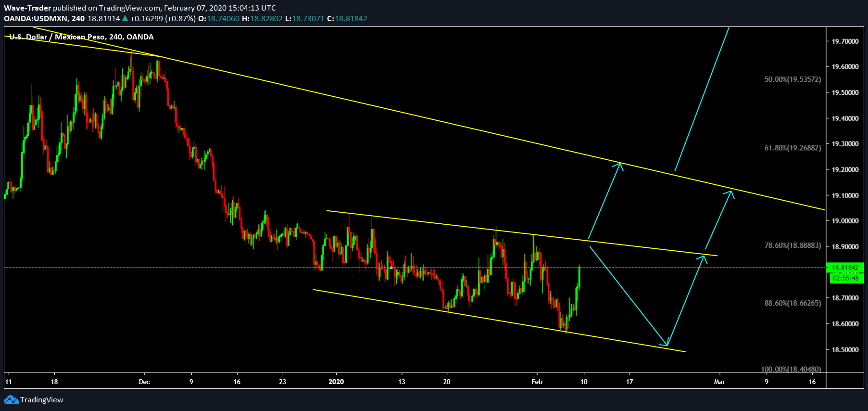Click the 19.00000 price axis tick
Image resolution: width=868 pixels, height=411 pixels.
[845, 221]
